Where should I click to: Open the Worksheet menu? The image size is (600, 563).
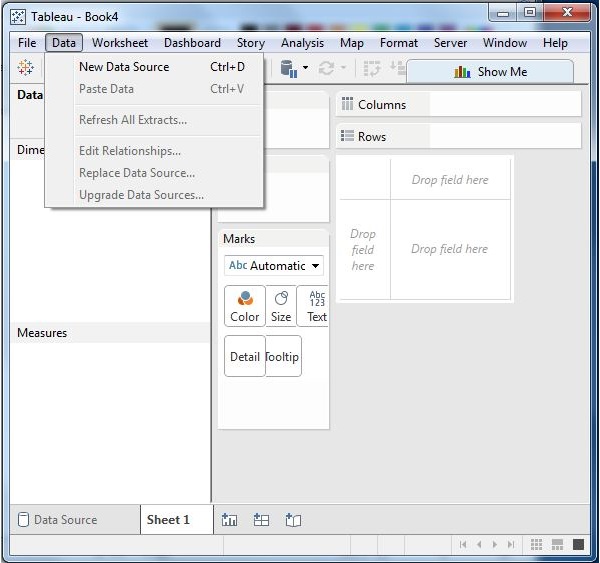pyautogui.click(x=120, y=43)
